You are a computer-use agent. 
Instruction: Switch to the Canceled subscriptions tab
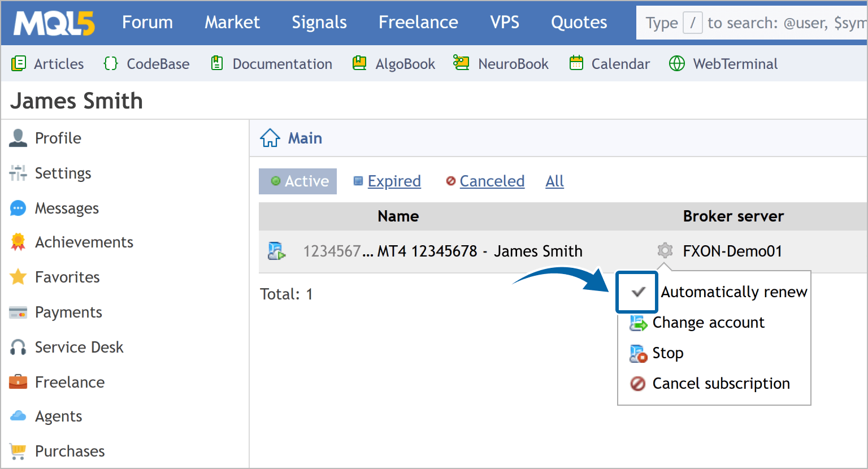pos(492,181)
